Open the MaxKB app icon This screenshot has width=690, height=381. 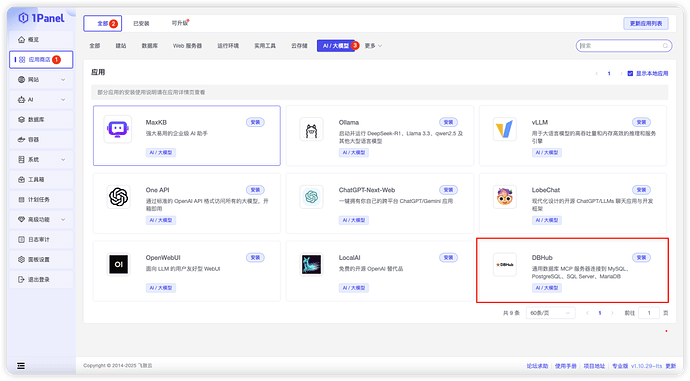(117, 129)
